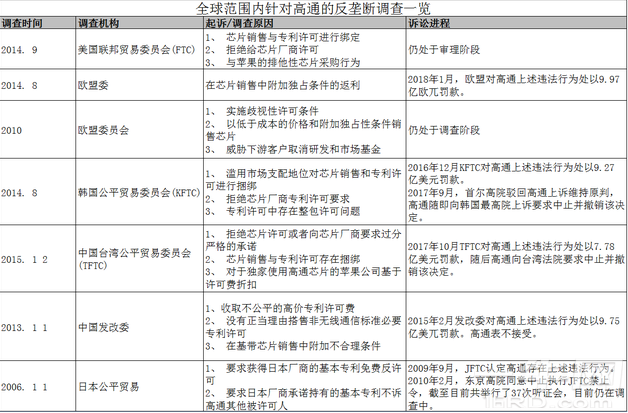
Task: Click the line 实施歧视性许可条件
Action: pyautogui.click(x=262, y=111)
